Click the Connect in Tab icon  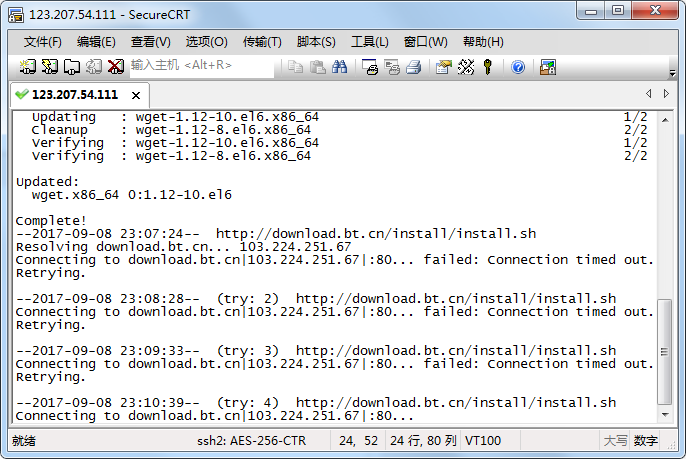72,67
